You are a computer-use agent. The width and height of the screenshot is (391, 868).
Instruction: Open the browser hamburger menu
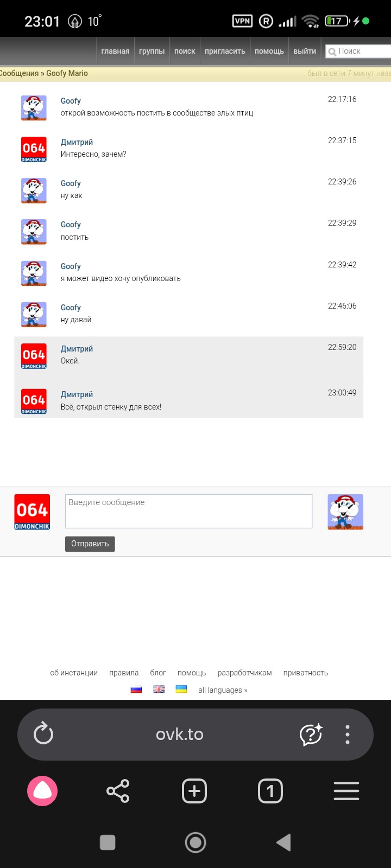pos(346,791)
